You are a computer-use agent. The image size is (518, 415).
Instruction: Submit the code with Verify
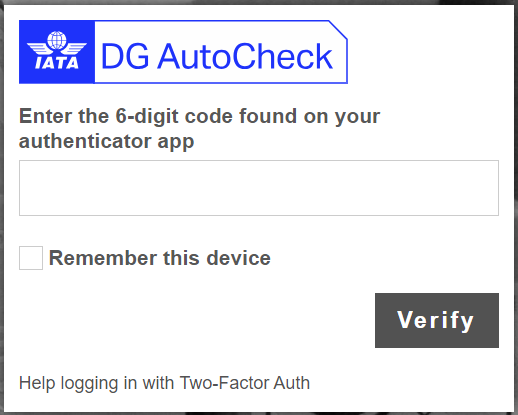click(437, 320)
